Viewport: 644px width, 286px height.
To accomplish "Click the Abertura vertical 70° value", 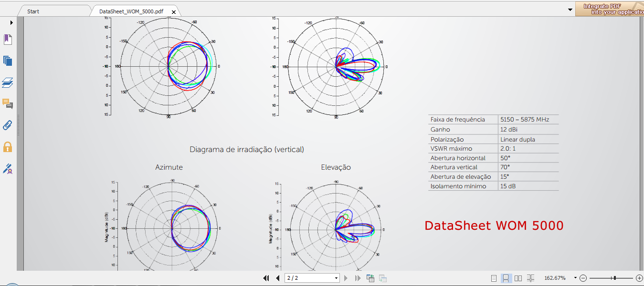I will tap(505, 167).
